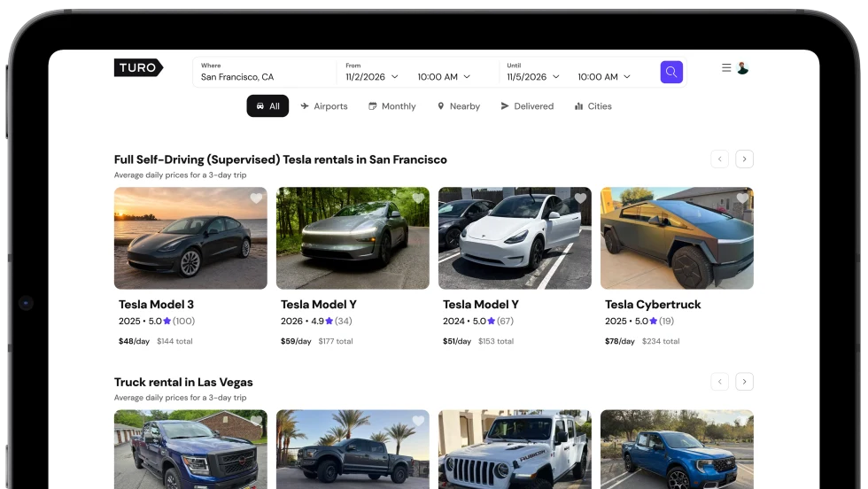Click the rating star beside (100)
868x489 pixels.
coord(167,321)
